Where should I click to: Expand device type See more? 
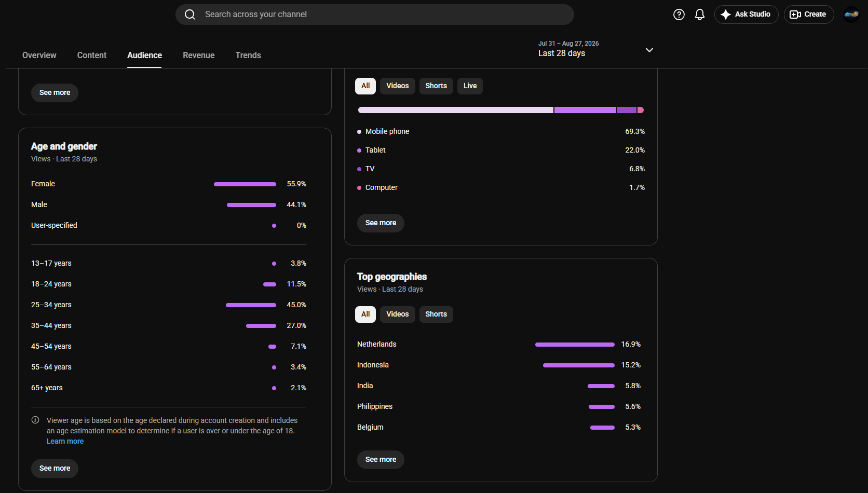coord(381,223)
